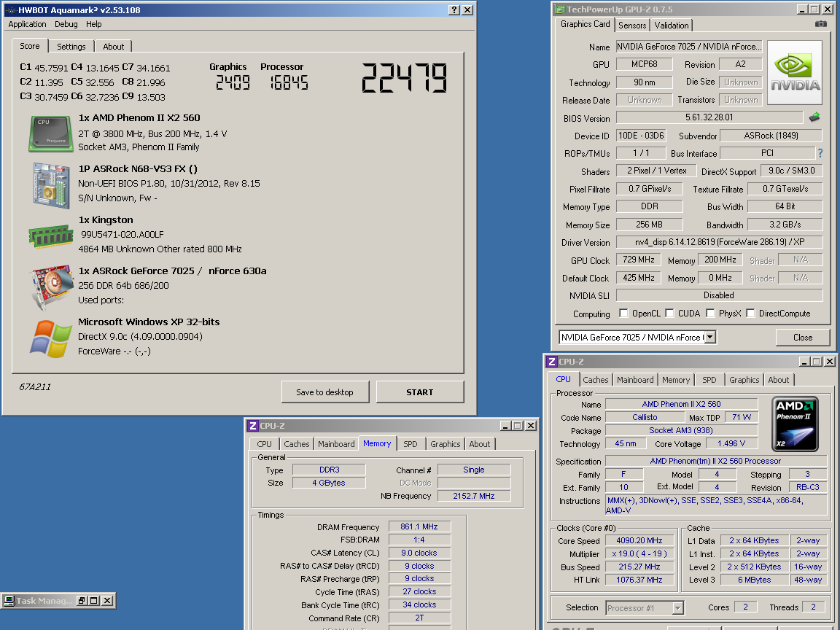Screen dimensions: 840x630
Task: Click the DRAM Frequency value 861.1 MHz
Action: [x=419, y=526]
